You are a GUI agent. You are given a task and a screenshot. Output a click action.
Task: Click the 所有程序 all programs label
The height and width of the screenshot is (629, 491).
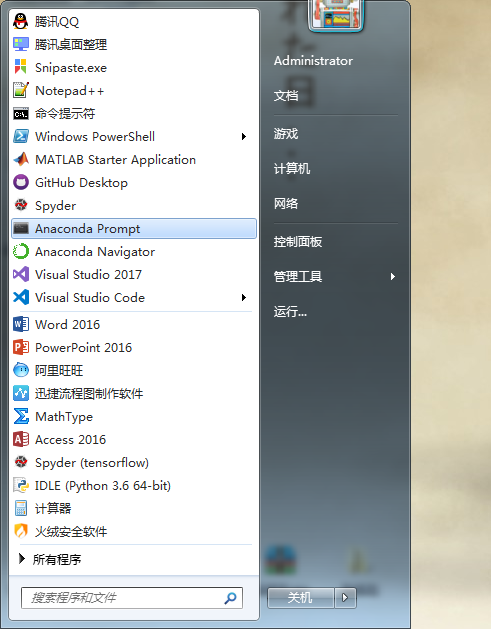[x=57, y=559]
